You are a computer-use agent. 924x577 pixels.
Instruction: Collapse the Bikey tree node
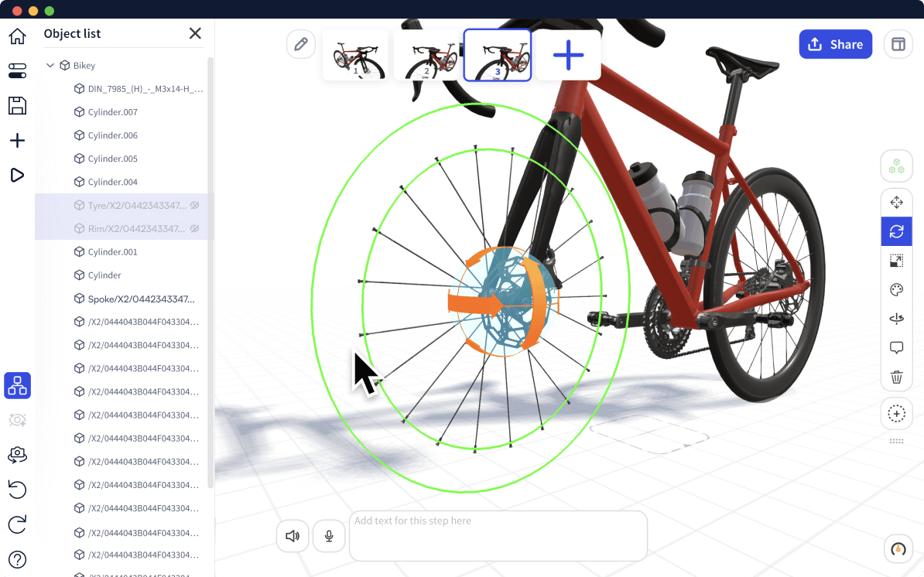click(50, 66)
